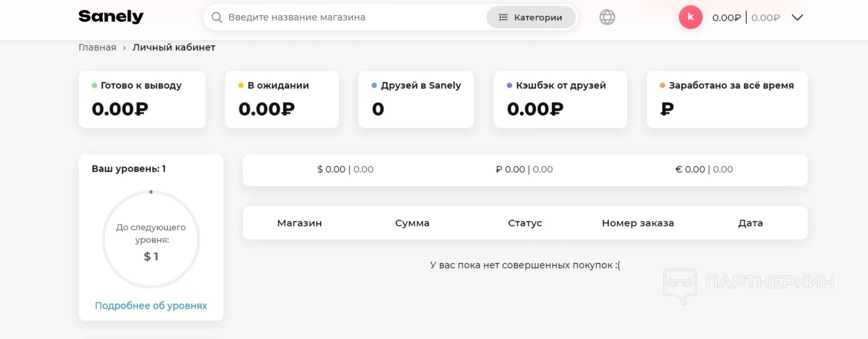The image size is (868, 339).
Task: Sort by the Сумма column header
Action: [x=412, y=223]
